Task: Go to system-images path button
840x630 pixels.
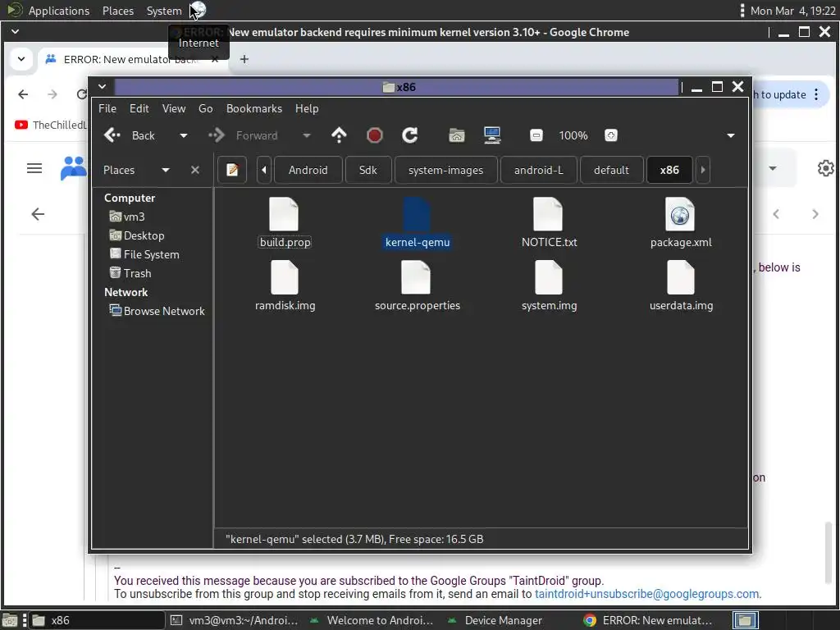Action: click(445, 170)
